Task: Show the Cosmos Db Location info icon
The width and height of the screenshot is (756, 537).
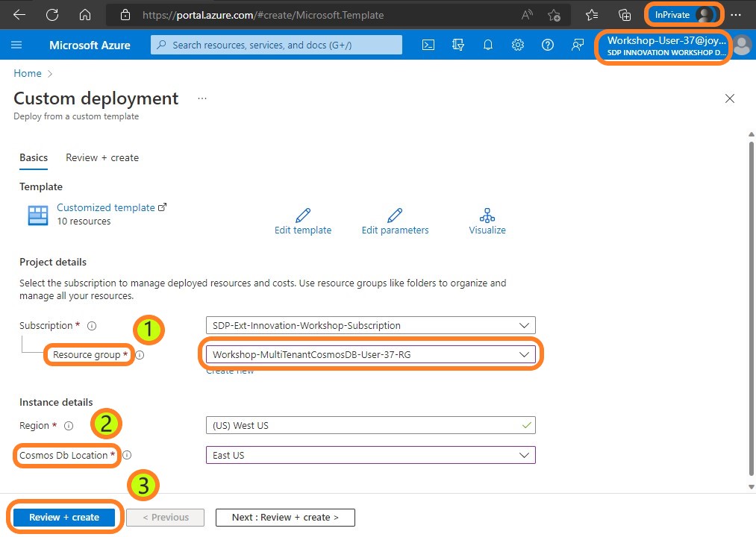Action: (x=127, y=455)
